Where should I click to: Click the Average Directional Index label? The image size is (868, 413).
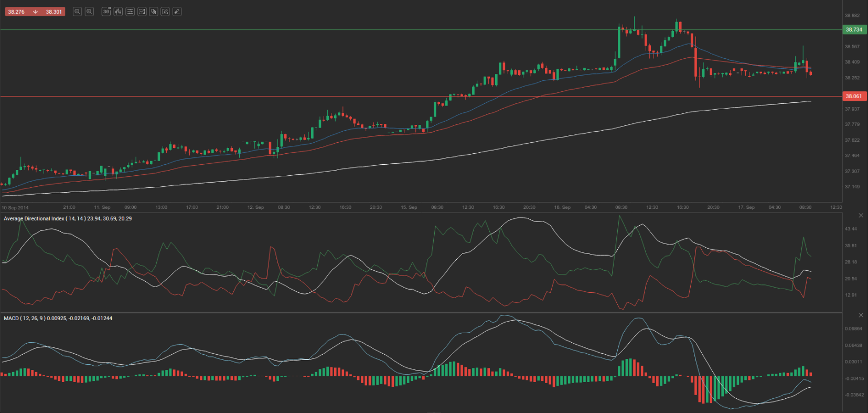click(34, 219)
